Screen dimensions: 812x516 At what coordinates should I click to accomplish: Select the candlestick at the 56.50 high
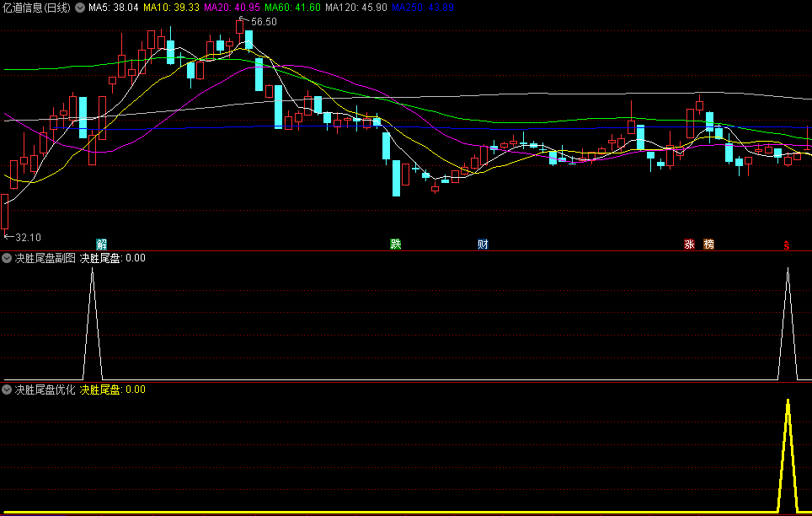[x=240, y=28]
